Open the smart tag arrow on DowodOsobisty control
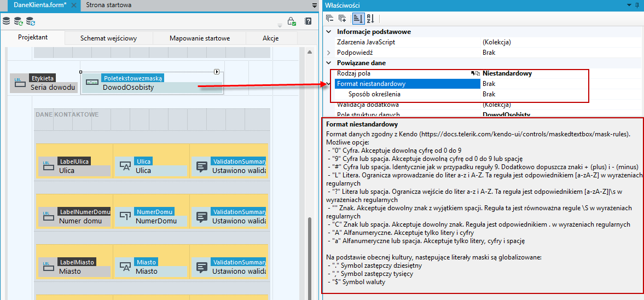 pos(217,72)
